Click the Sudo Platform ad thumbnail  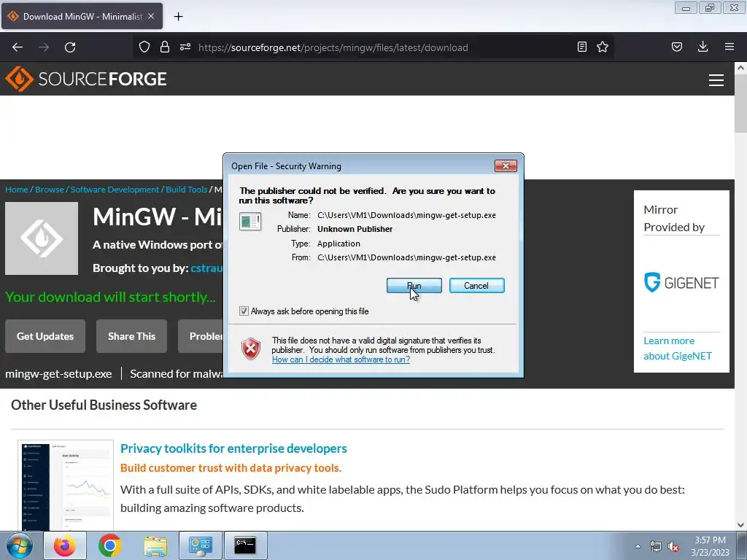pyautogui.click(x=66, y=485)
